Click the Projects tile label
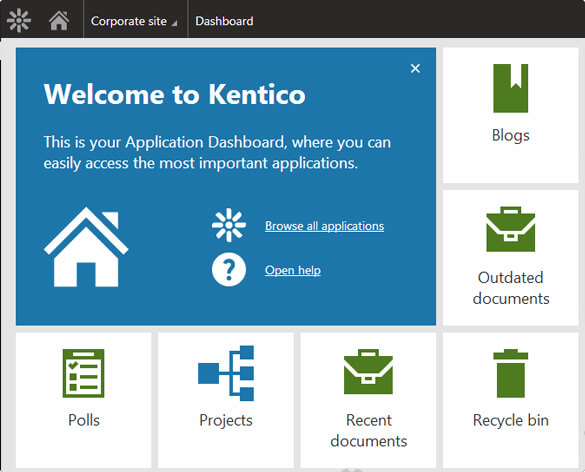This screenshot has height=472, width=585. pos(226,421)
